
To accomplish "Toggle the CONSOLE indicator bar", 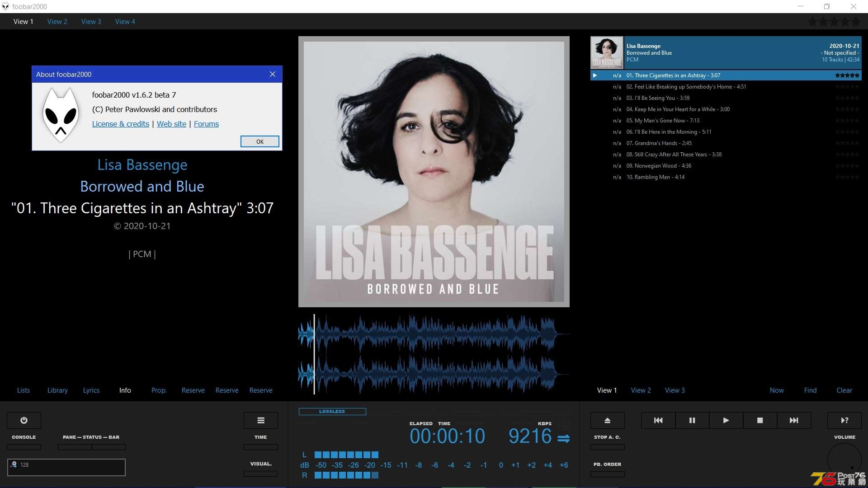I will click(x=24, y=447).
